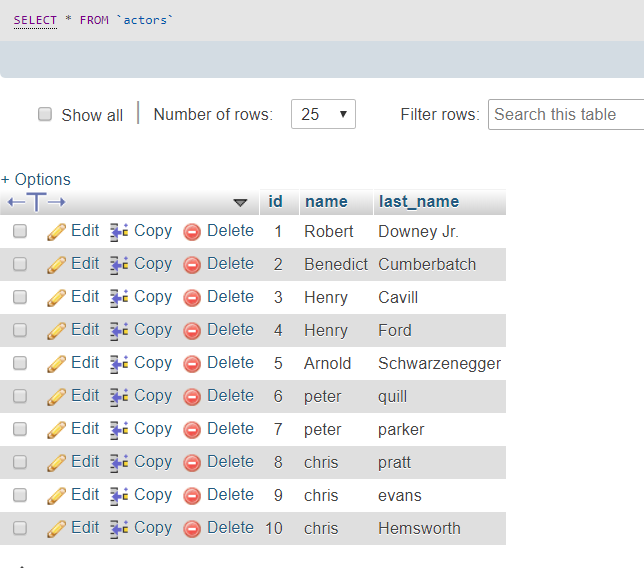Click the pencil icon in Benedict's row

click(x=56, y=265)
